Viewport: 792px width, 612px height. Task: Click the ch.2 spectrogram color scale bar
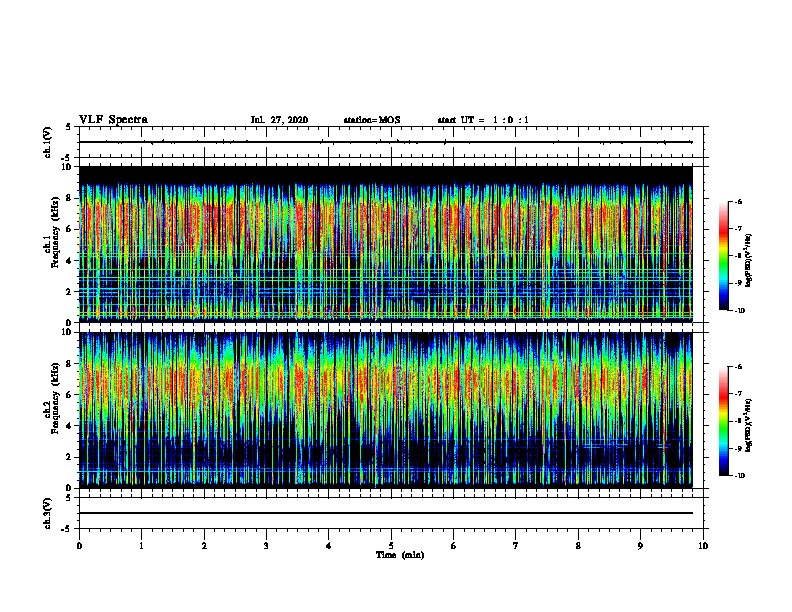point(724,421)
